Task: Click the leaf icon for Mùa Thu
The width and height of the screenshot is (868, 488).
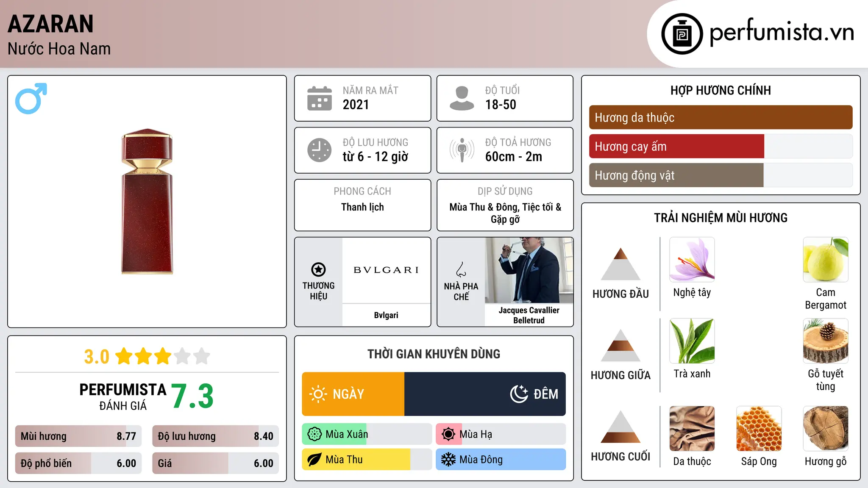Action: pyautogui.click(x=314, y=460)
